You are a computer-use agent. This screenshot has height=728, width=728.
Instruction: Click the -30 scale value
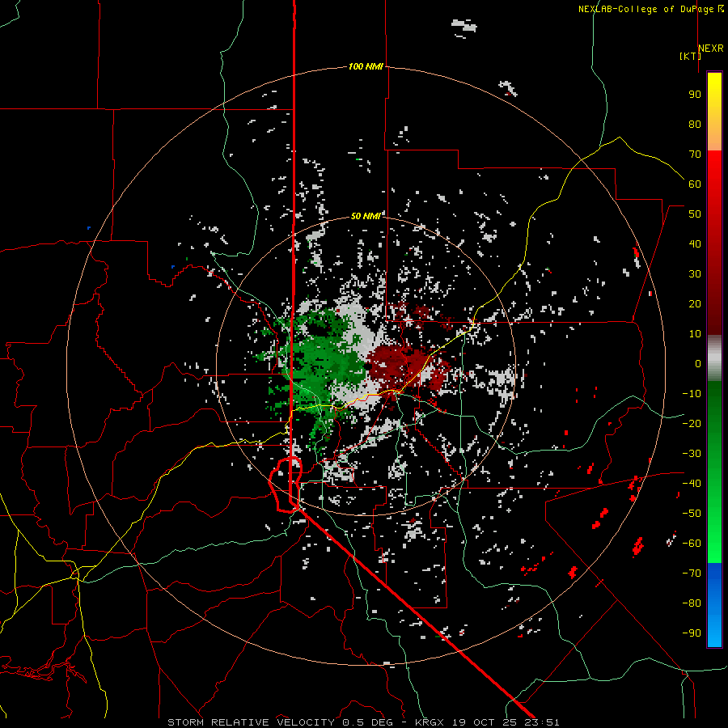click(692, 454)
